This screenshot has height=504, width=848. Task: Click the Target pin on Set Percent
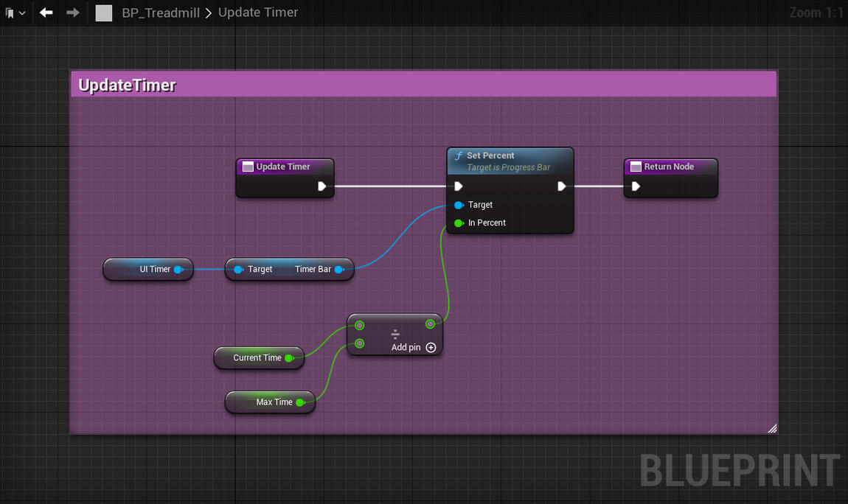tap(459, 205)
